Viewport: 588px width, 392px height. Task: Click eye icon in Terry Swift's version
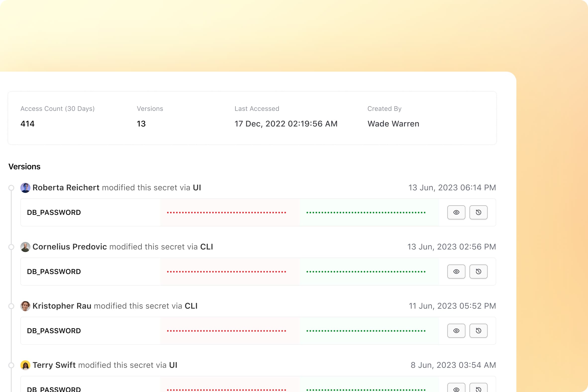click(x=456, y=389)
